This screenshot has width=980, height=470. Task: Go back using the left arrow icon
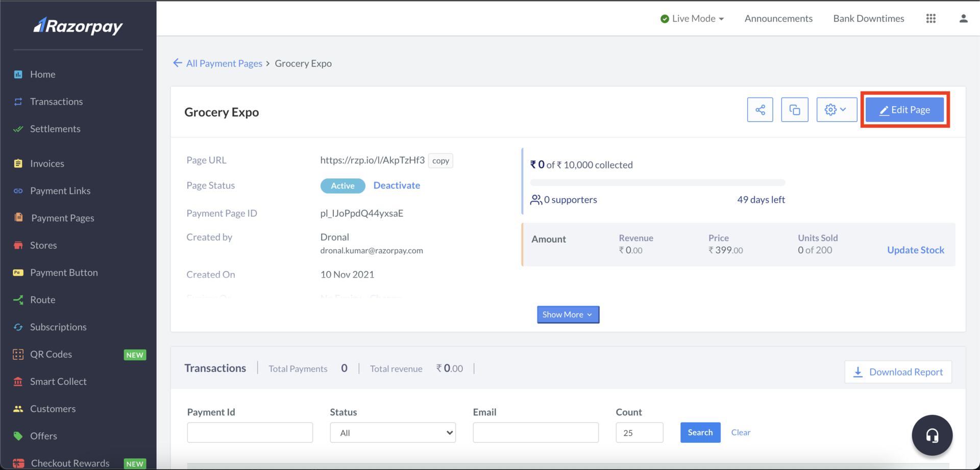177,63
